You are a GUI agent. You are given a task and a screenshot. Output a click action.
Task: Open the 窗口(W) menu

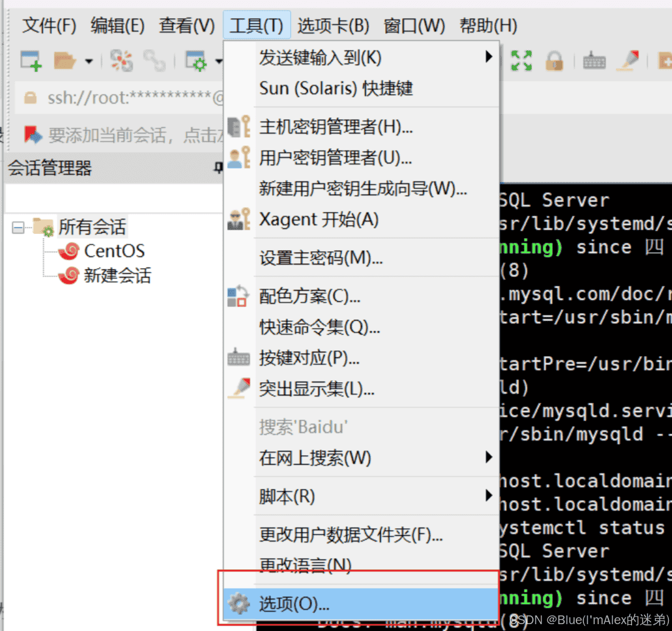414,25
